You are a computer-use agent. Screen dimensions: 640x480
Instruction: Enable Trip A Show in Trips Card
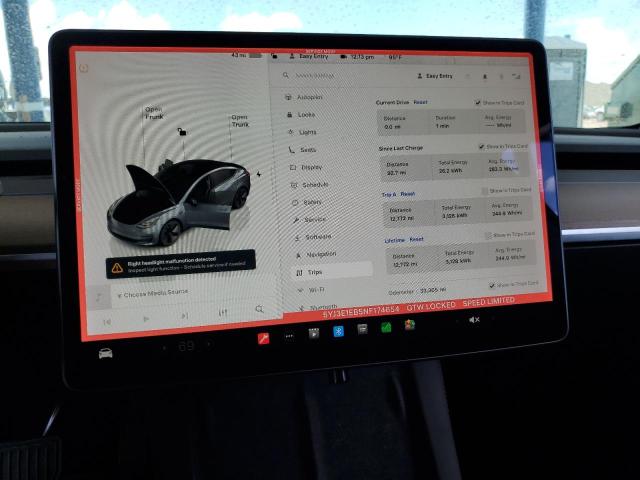coord(485,190)
